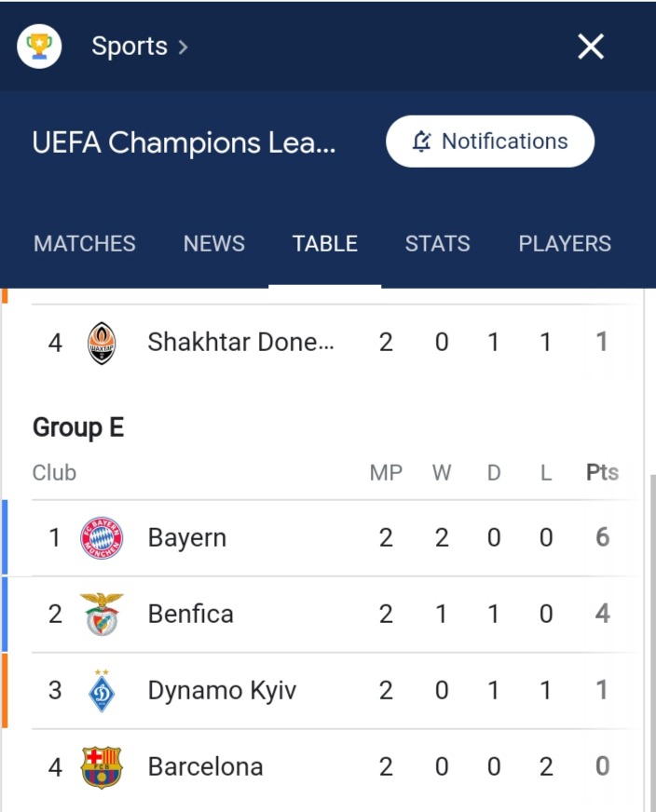Turn on Notifications for Champions League

pyautogui.click(x=489, y=142)
